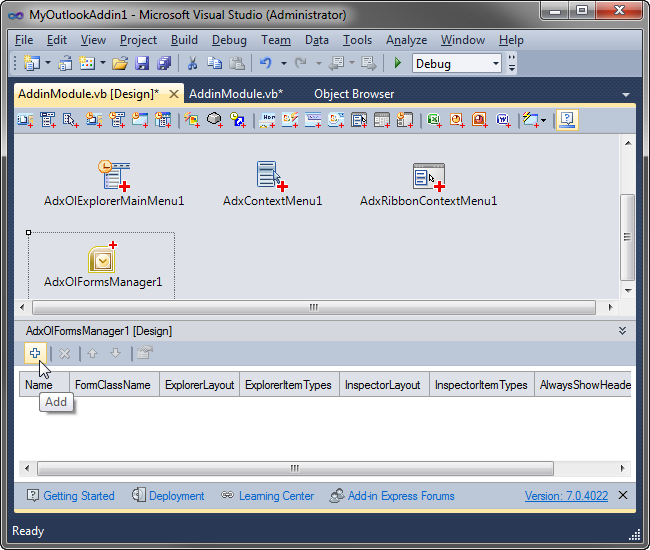The width and height of the screenshot is (650, 550).
Task: Add Outlook application events component
Action: tap(457, 120)
